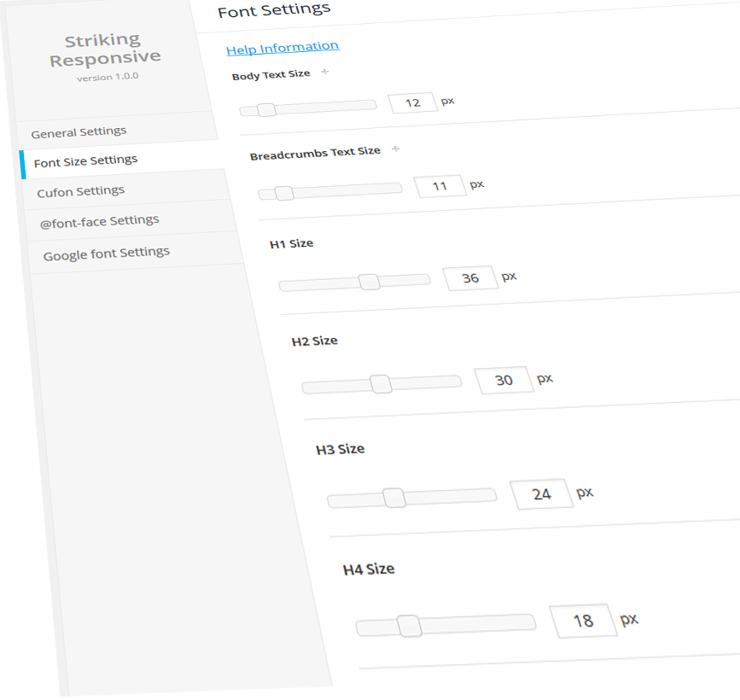740x700 pixels.
Task: Click the H1 Size slider handle
Action: (x=370, y=282)
